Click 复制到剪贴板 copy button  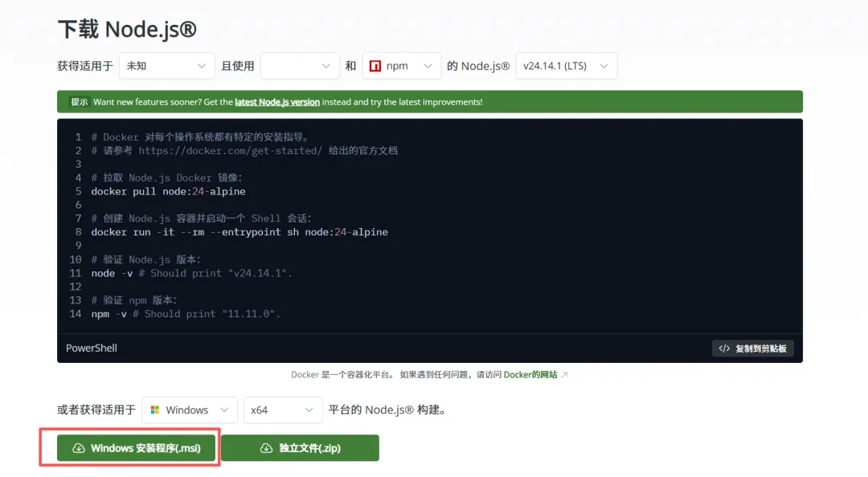click(753, 349)
